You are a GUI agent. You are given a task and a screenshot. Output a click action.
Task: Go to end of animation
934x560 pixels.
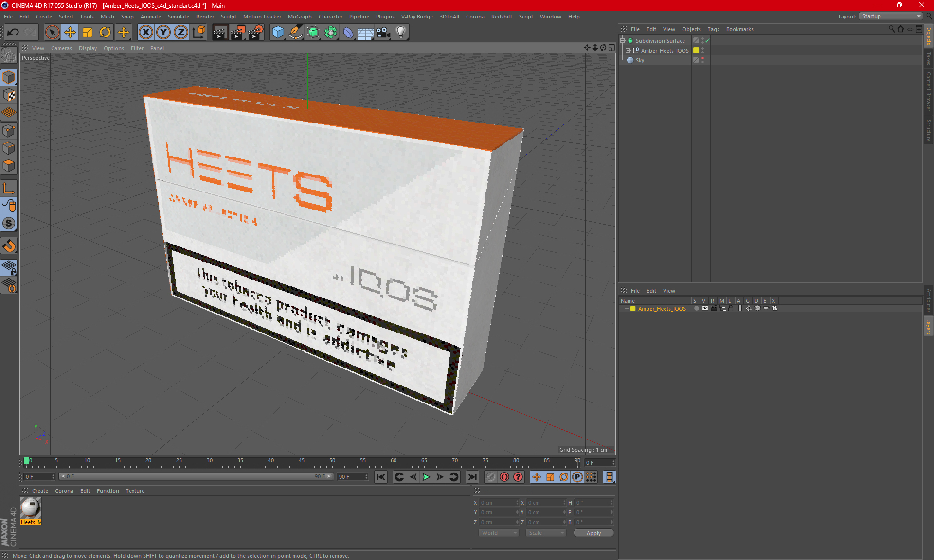[472, 477]
